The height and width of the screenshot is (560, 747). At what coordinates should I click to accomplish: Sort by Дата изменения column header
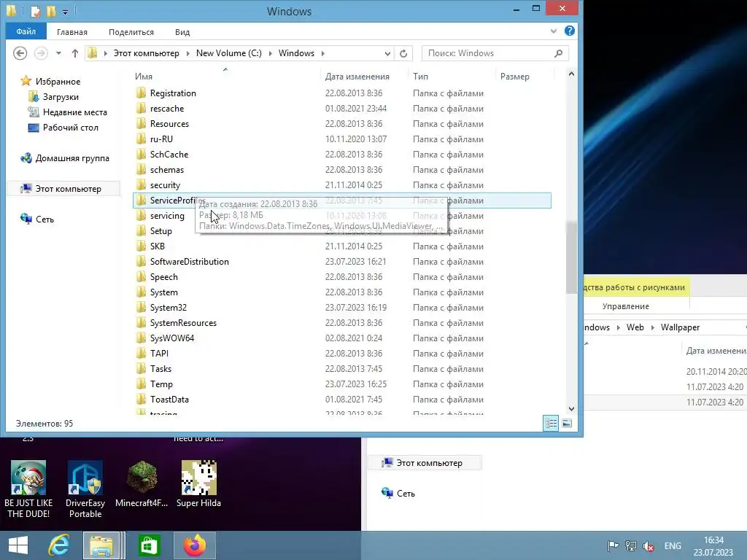tap(357, 76)
